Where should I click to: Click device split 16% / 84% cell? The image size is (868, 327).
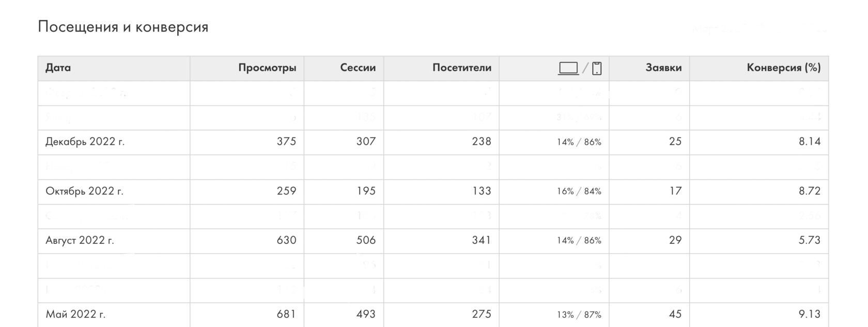(579, 191)
